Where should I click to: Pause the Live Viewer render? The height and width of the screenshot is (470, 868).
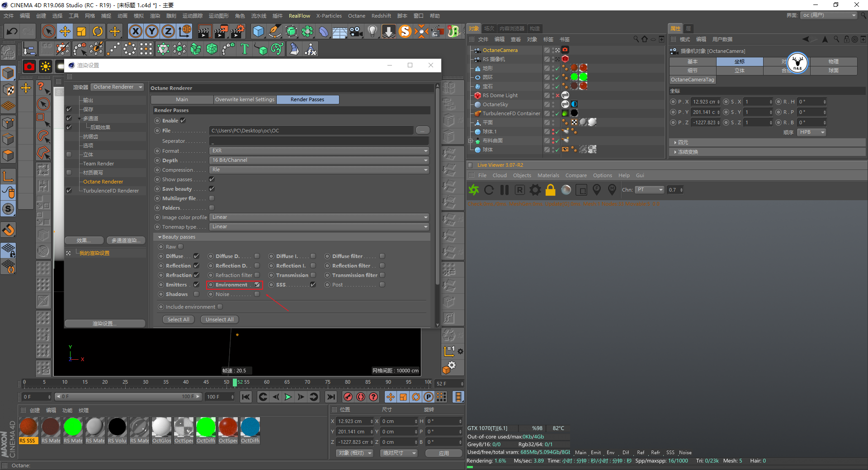(x=505, y=190)
